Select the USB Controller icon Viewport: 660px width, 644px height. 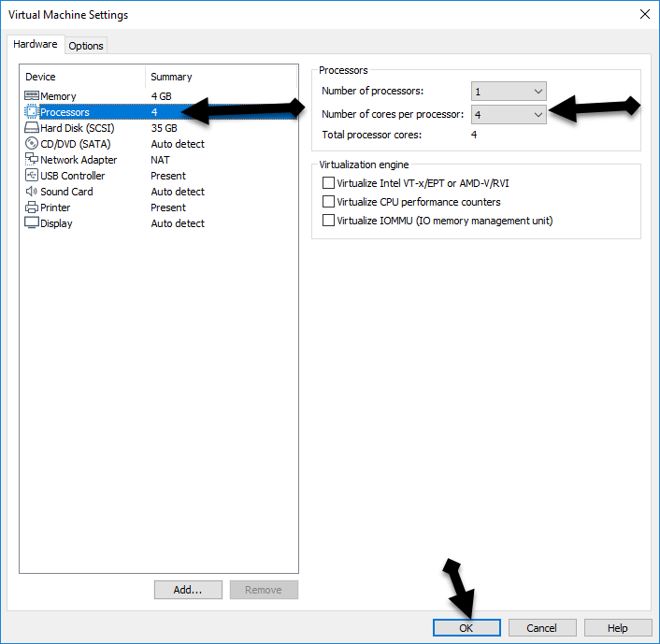pyautogui.click(x=32, y=176)
